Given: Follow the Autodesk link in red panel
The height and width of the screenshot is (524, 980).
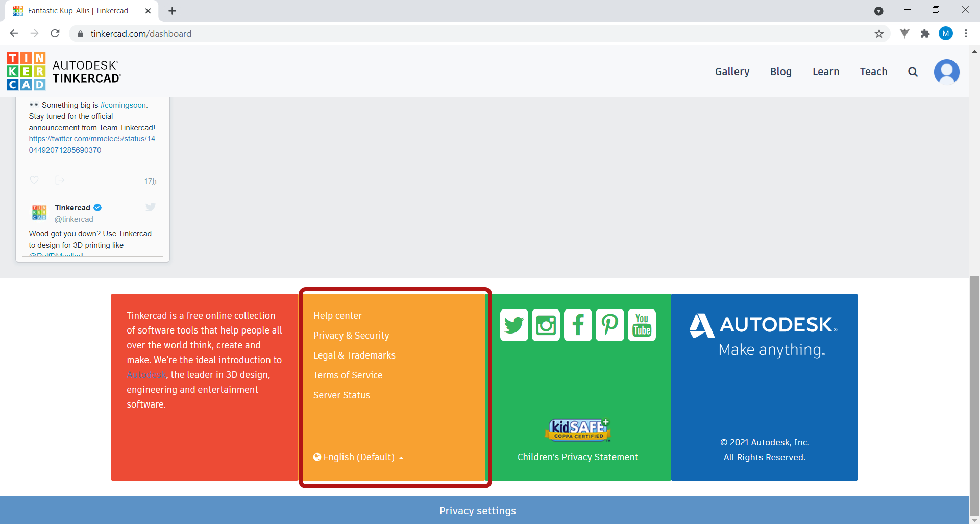Looking at the screenshot, I should [x=146, y=375].
